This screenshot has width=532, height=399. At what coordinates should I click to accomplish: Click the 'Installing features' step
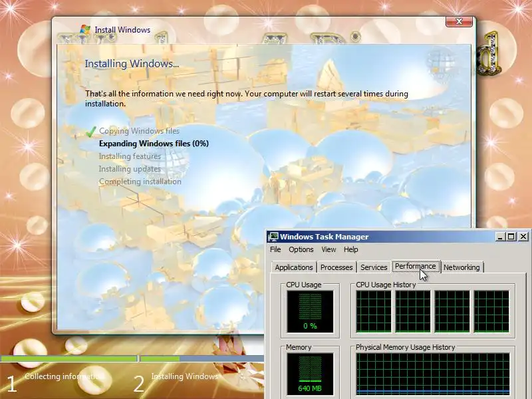click(130, 156)
